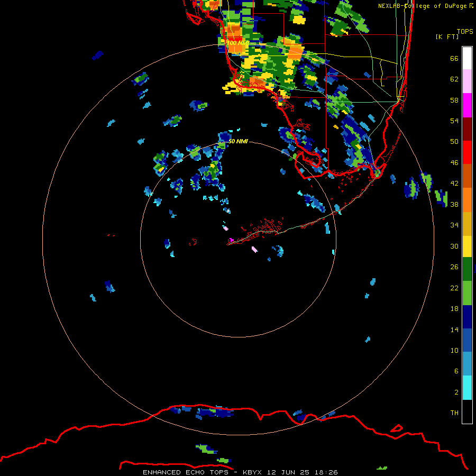Click the bright red 50 kft legend swatch

pyautogui.click(x=467, y=152)
